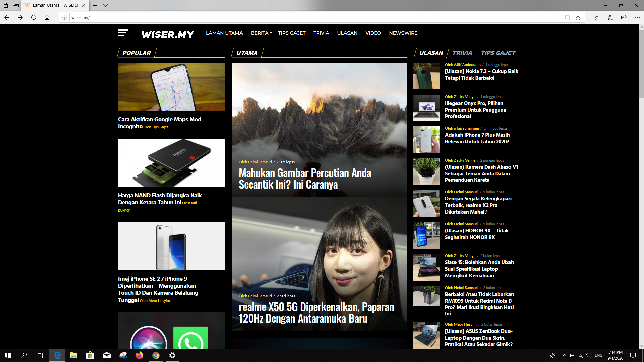This screenshot has height=362, width=644.
Task: Open article Cara Aktifkan Google Maps Mod Incognito
Action: pos(160,123)
